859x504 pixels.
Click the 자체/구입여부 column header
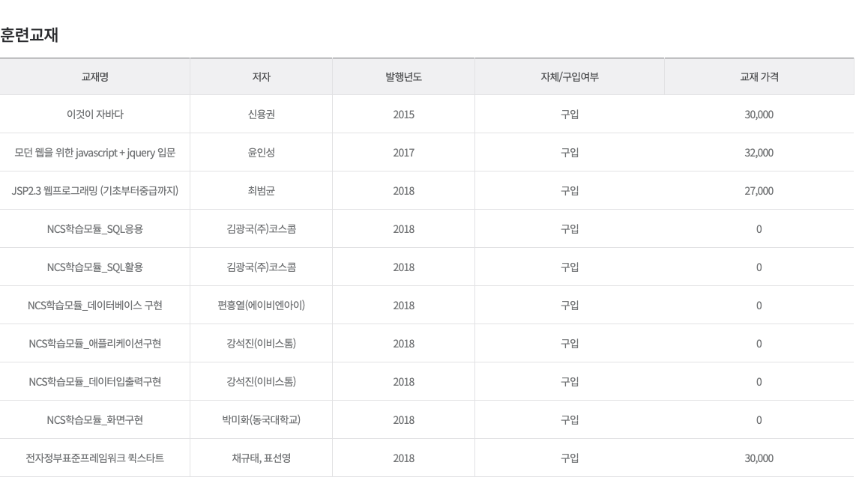570,76
